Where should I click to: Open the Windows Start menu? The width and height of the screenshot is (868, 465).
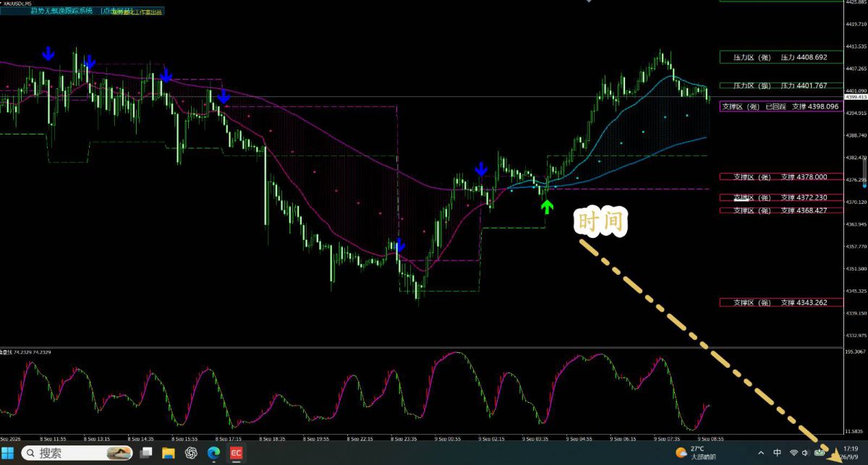(x=8, y=453)
